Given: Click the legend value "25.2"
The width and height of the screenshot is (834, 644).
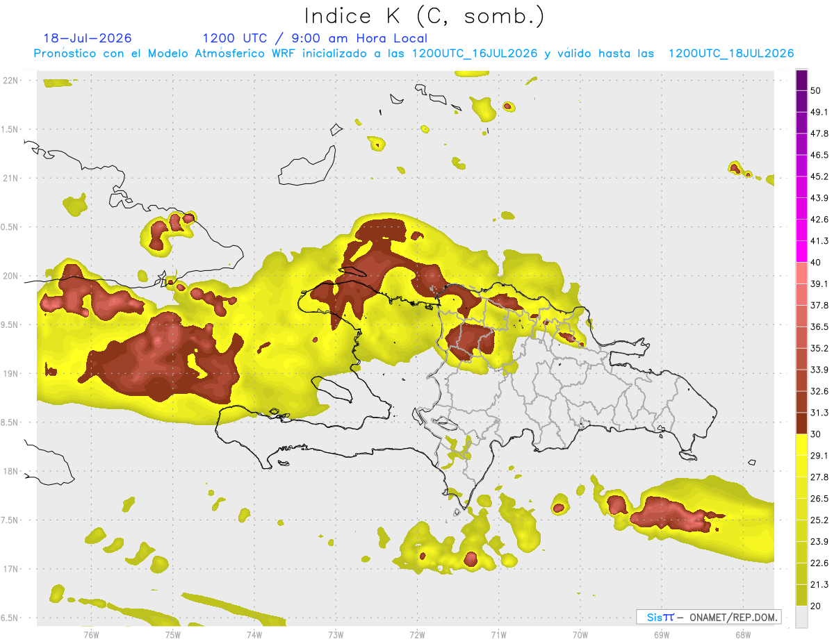Looking at the screenshot, I should tap(819, 520).
